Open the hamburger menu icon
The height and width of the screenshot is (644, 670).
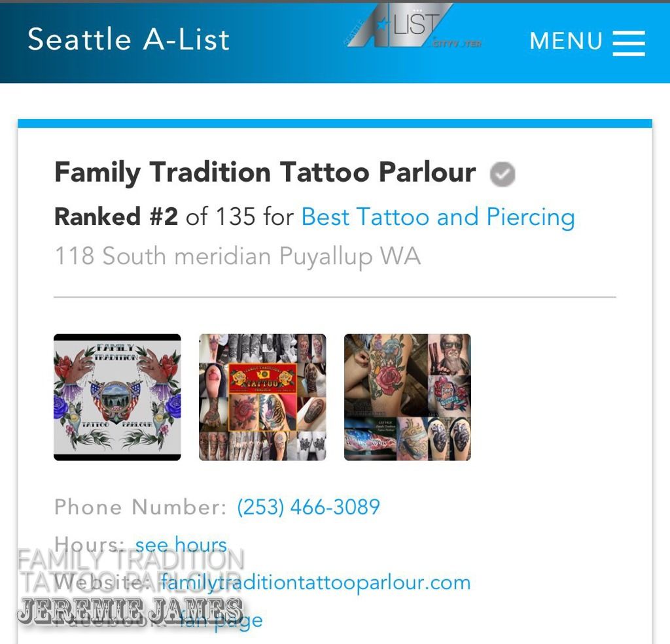tap(629, 42)
